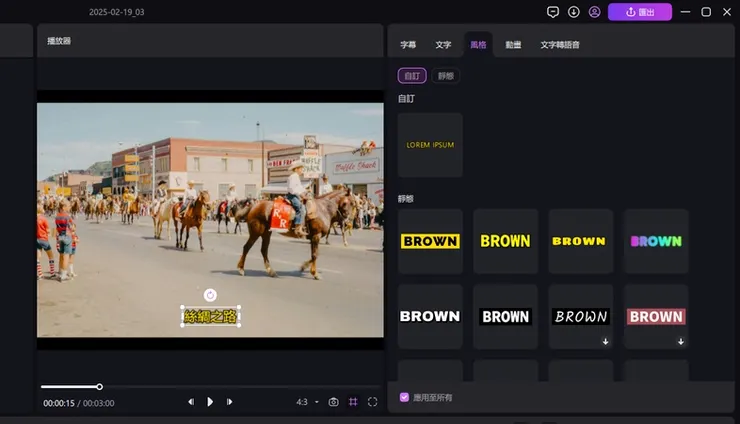This screenshot has height=424, width=740.
Task: Open the download center icon
Action: pyautogui.click(x=573, y=12)
